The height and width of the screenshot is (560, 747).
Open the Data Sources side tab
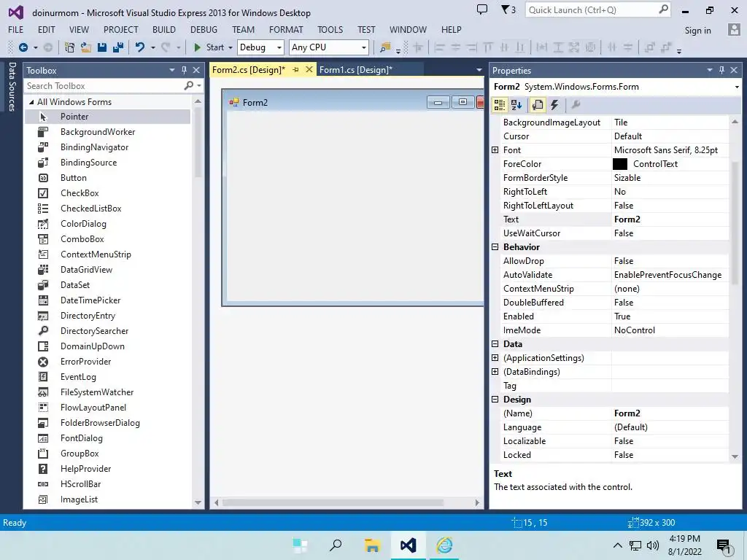point(12,86)
